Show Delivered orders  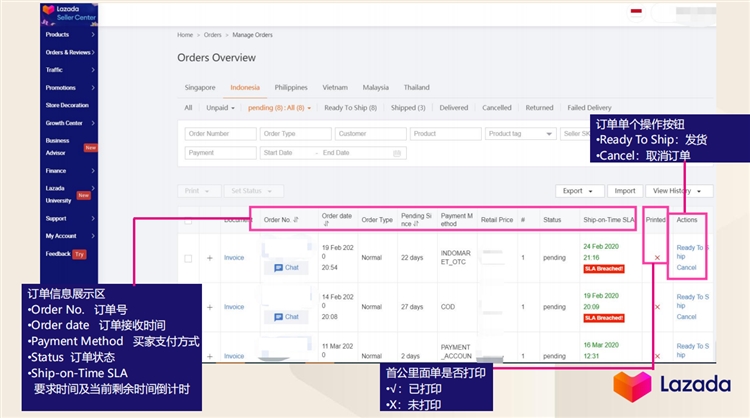[x=454, y=108]
